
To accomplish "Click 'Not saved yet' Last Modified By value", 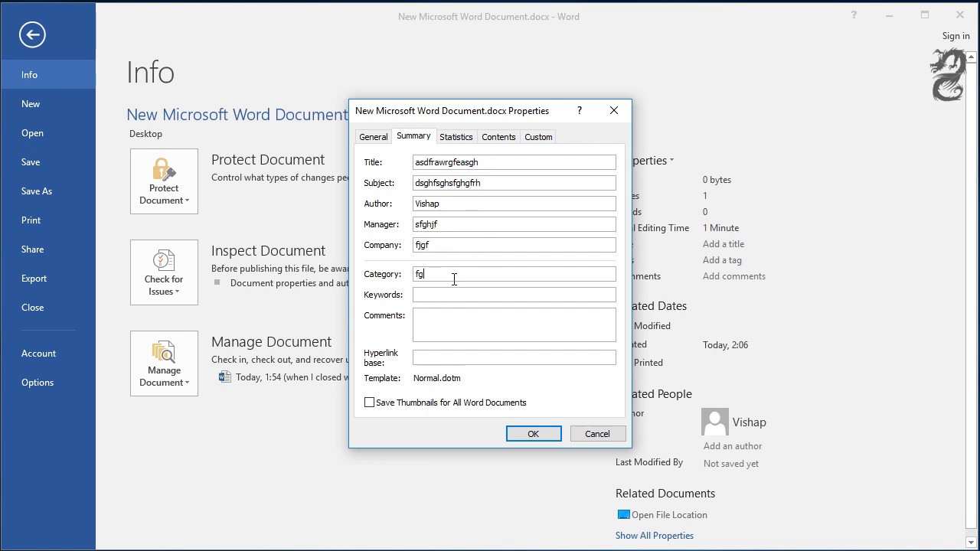I will (731, 464).
